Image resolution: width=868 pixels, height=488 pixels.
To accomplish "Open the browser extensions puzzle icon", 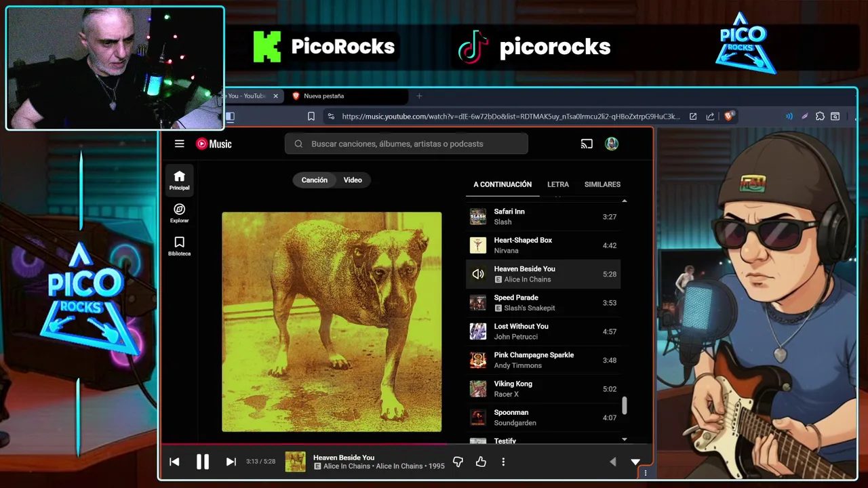I will [820, 117].
